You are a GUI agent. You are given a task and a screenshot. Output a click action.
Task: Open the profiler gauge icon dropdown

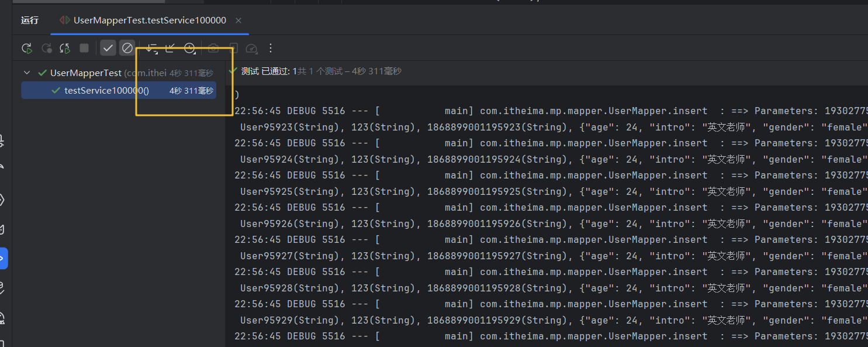tap(251, 48)
